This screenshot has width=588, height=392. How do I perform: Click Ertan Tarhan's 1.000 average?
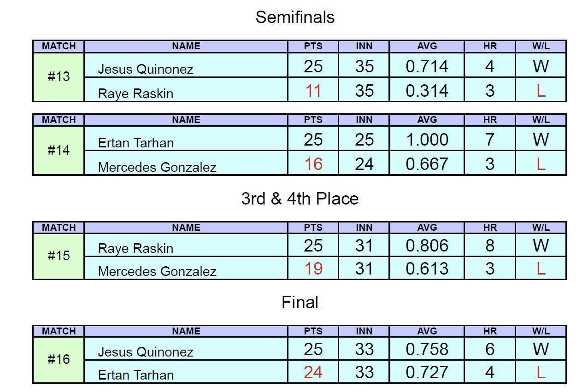(427, 140)
